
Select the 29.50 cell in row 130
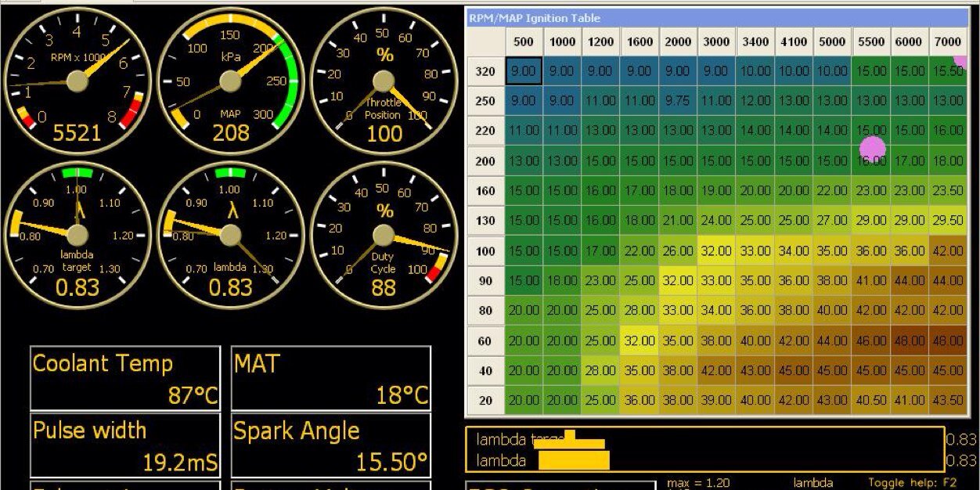(x=947, y=221)
